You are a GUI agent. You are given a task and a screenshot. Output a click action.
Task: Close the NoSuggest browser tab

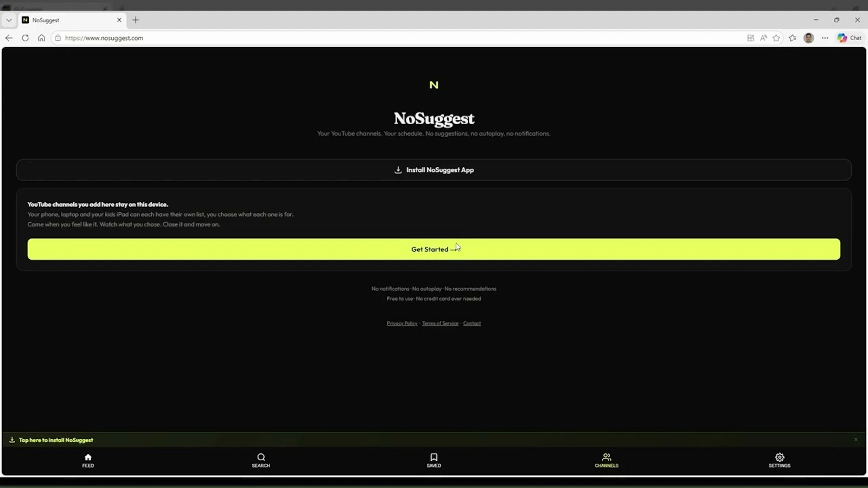point(119,20)
